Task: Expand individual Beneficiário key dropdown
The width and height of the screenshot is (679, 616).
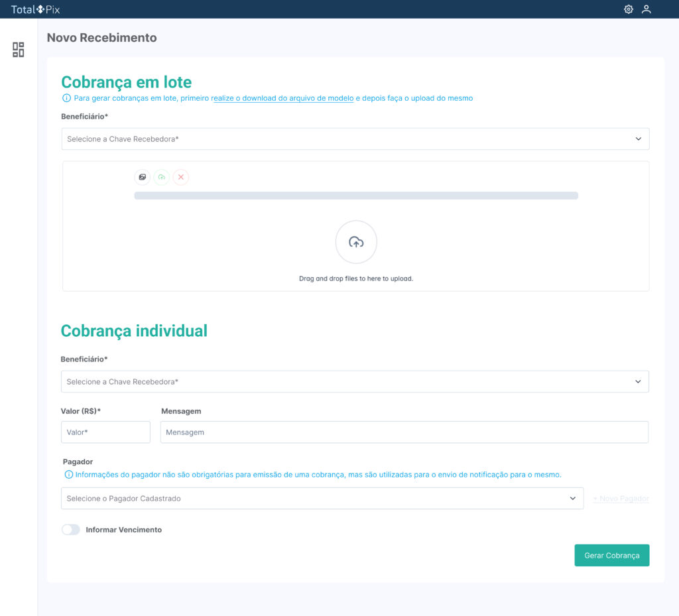Action: click(x=355, y=382)
